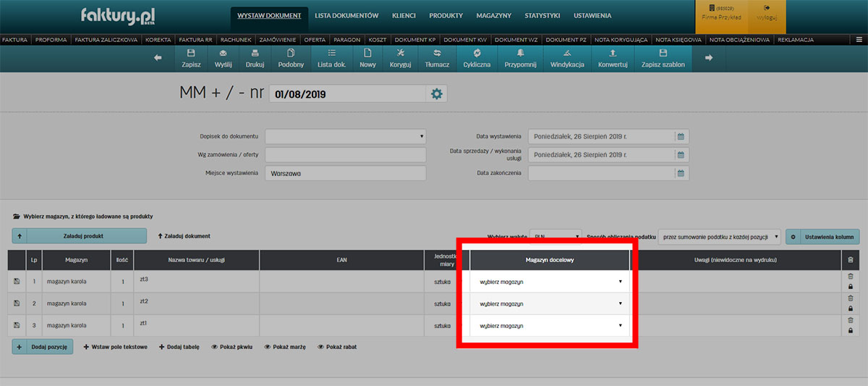Click the Załaduj produkt button

(x=80, y=236)
